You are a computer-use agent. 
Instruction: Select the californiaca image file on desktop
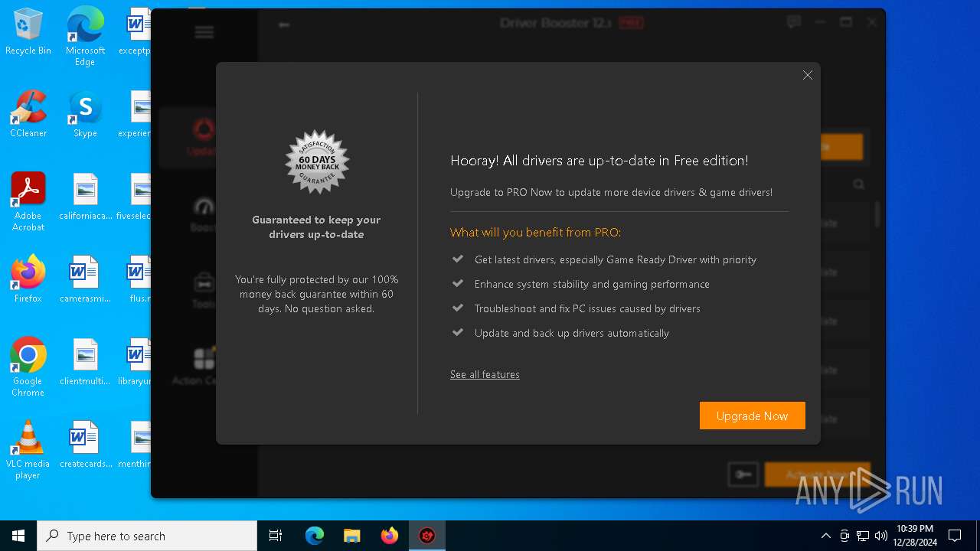(85, 197)
